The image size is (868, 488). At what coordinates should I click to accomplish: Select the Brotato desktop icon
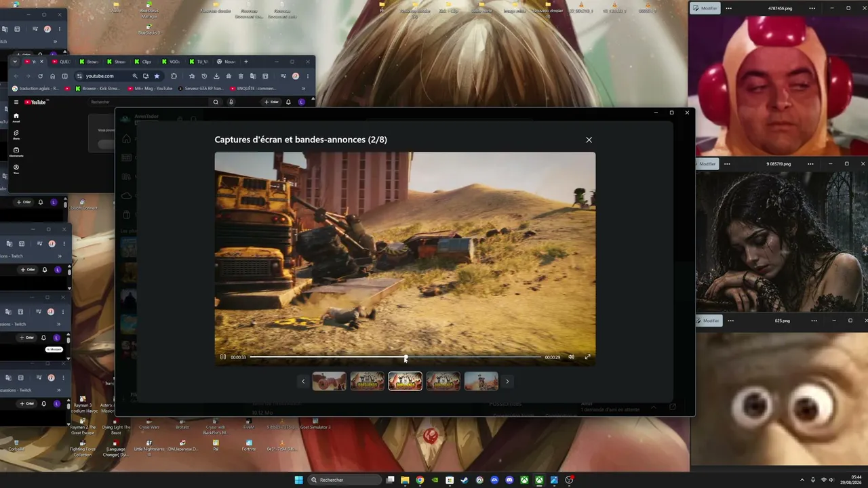pos(182,424)
